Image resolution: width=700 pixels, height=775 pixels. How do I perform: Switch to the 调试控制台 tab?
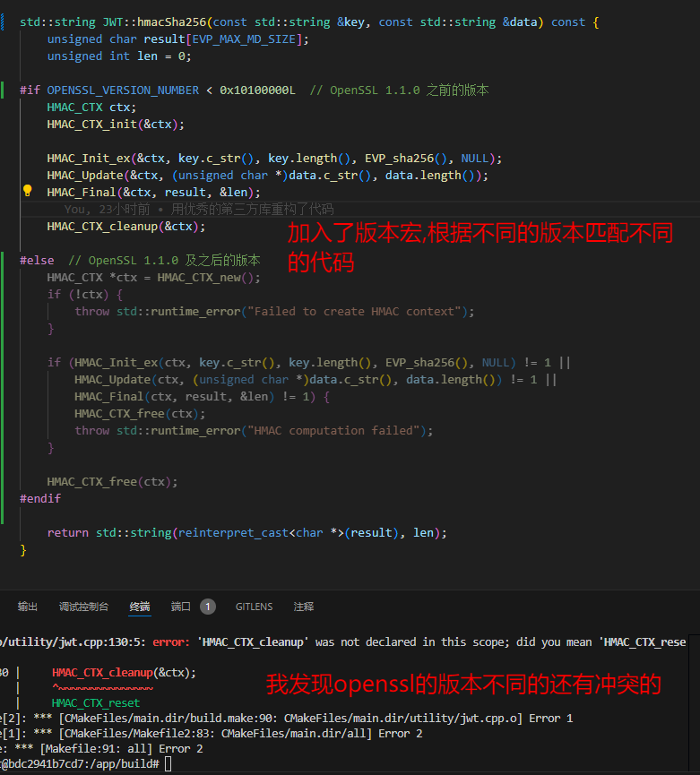point(83,607)
